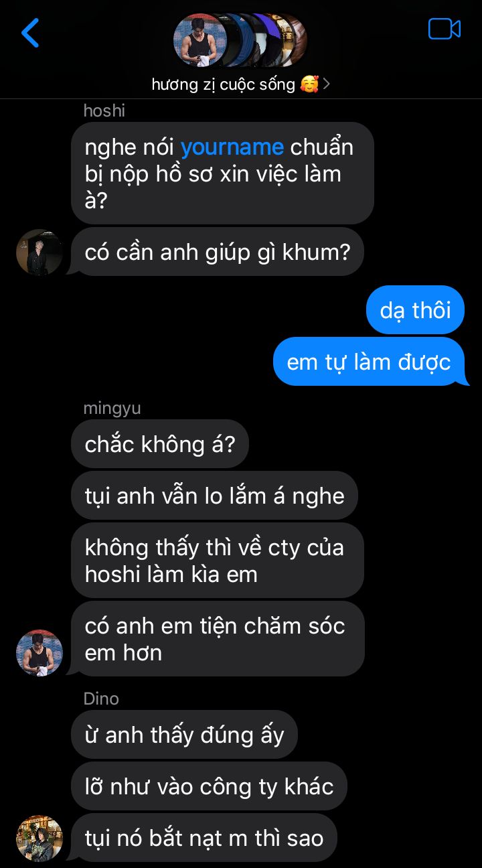Tap the emoji in the group title
Screen dimensions: 482x868
tap(309, 84)
